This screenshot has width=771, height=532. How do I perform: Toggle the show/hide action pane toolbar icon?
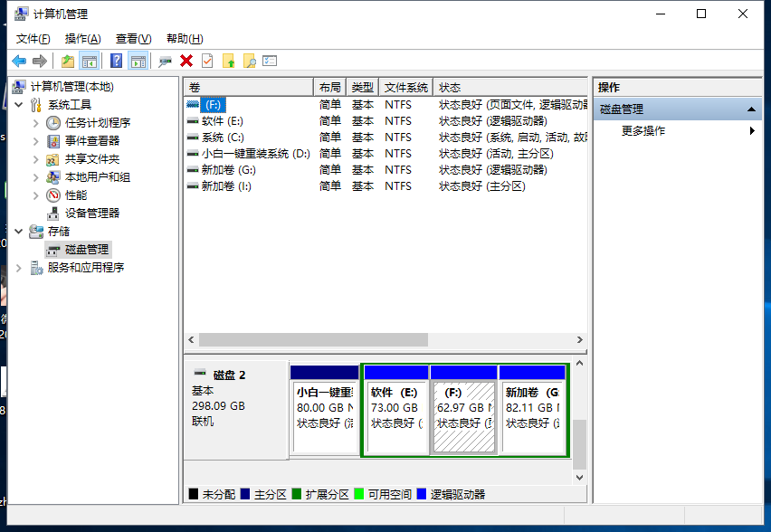click(x=138, y=61)
